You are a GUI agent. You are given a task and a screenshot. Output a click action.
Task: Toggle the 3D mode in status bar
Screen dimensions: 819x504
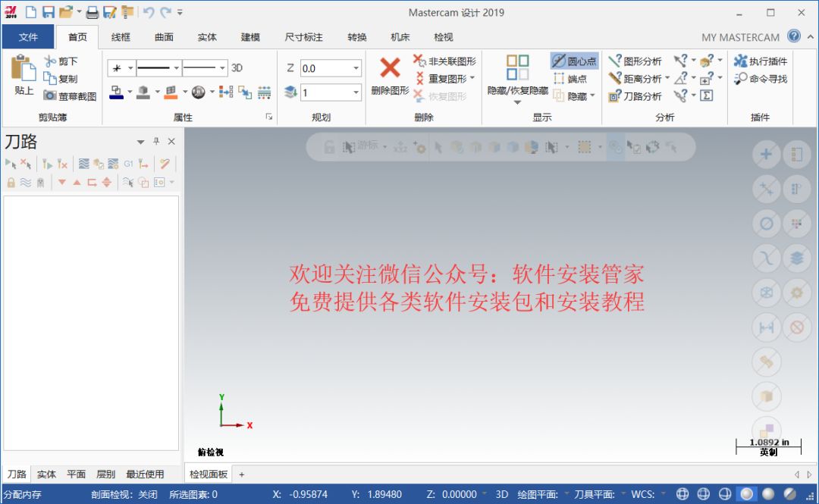coord(501,495)
